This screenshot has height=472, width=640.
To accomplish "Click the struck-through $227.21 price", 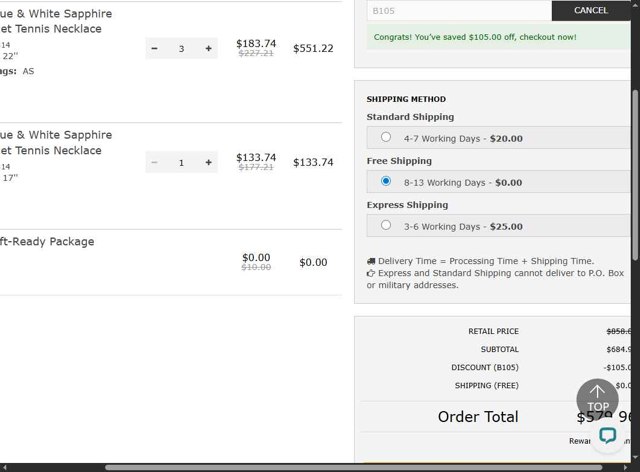I will pyautogui.click(x=256, y=53).
